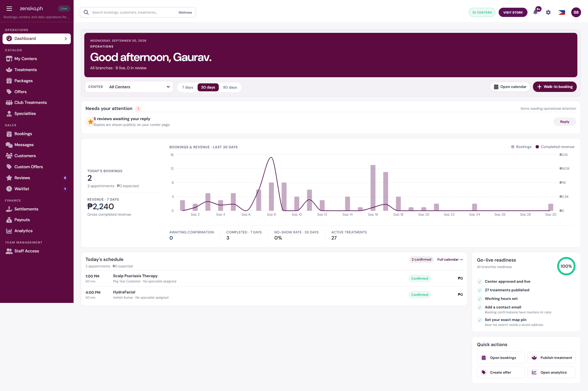Select the 90 days range
Image resolution: width=588 pixels, height=391 pixels.
(230, 87)
